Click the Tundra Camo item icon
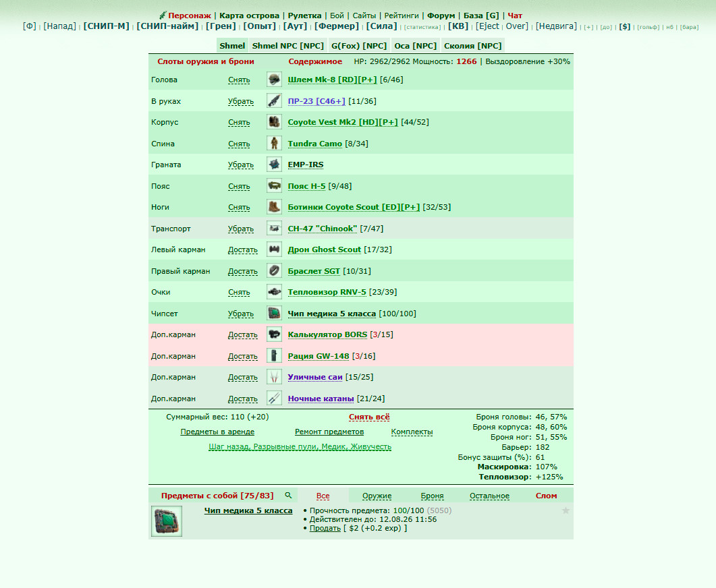 [274, 143]
